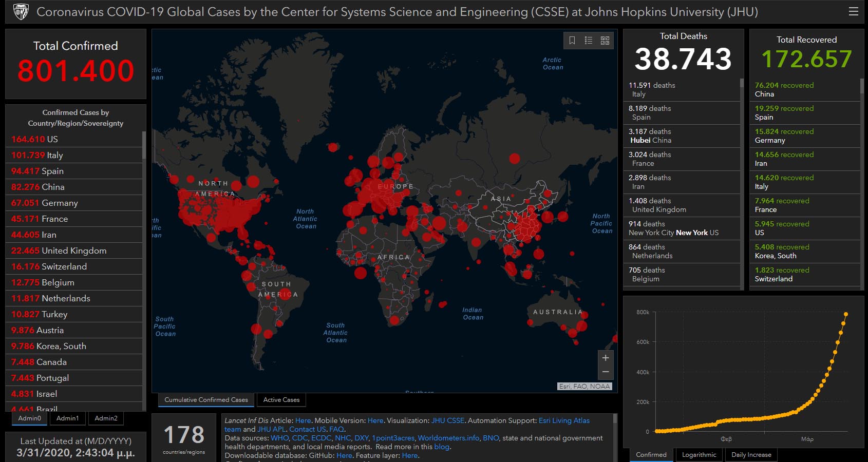868x462 pixels.
Task: Open the BNO data source link
Action: [491, 438]
